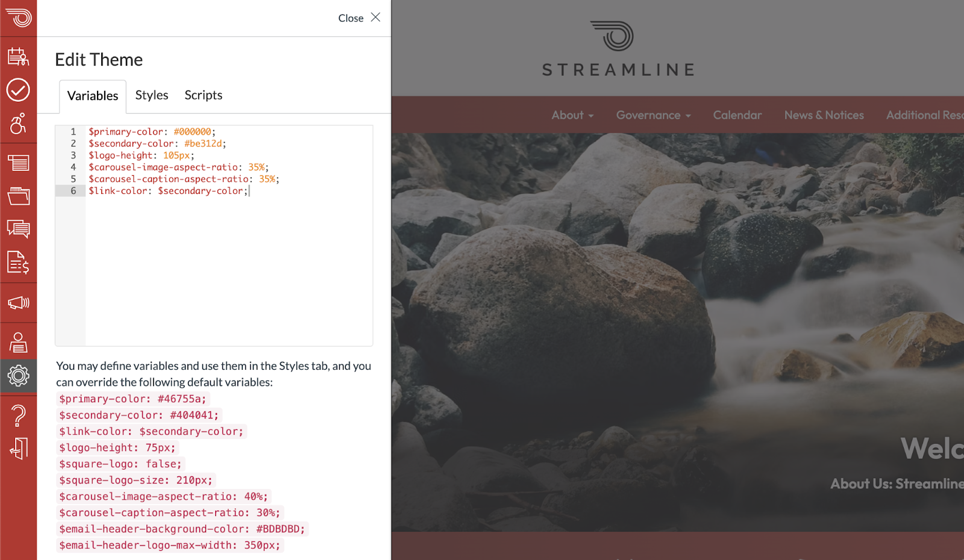Close the Edit Theme panel
This screenshot has height=560, width=964.
pyautogui.click(x=359, y=17)
